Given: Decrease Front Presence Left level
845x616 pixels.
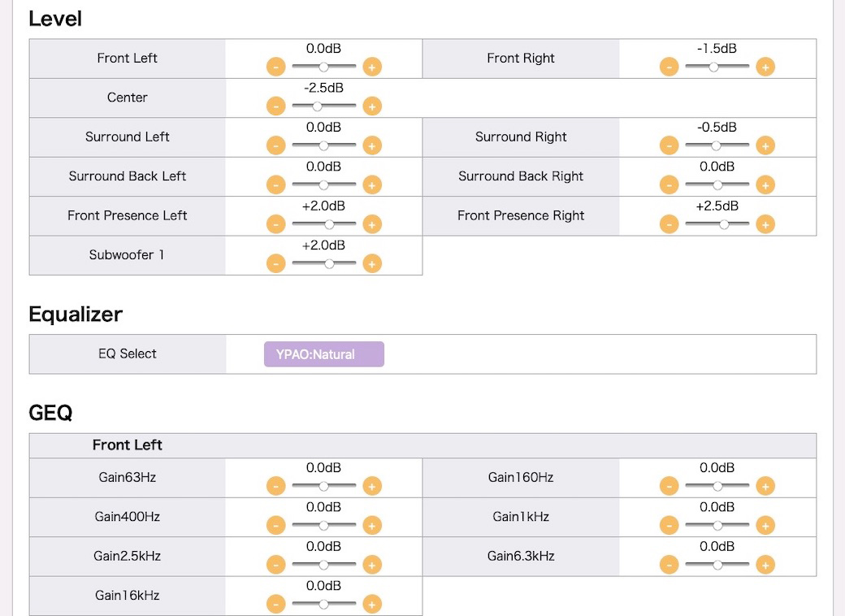Looking at the screenshot, I should point(276,224).
